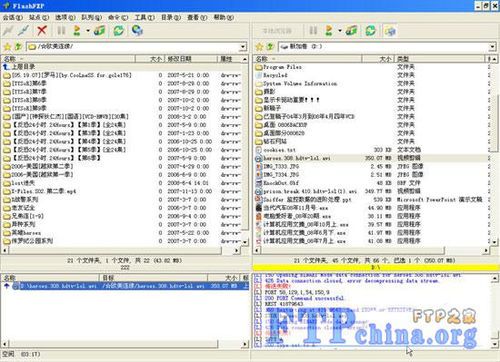Sort remote pane by 修改日期 column
The height and width of the screenshot is (362, 500).
tap(191, 59)
